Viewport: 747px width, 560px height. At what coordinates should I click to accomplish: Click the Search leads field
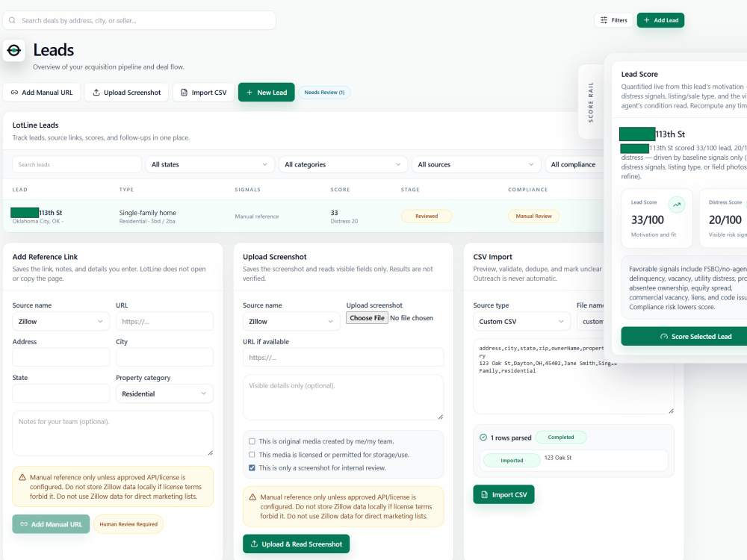point(77,164)
